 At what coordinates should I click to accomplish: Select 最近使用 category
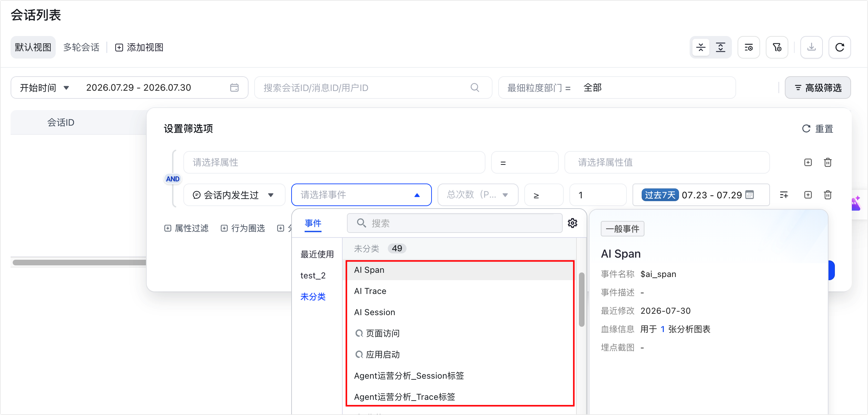(317, 254)
